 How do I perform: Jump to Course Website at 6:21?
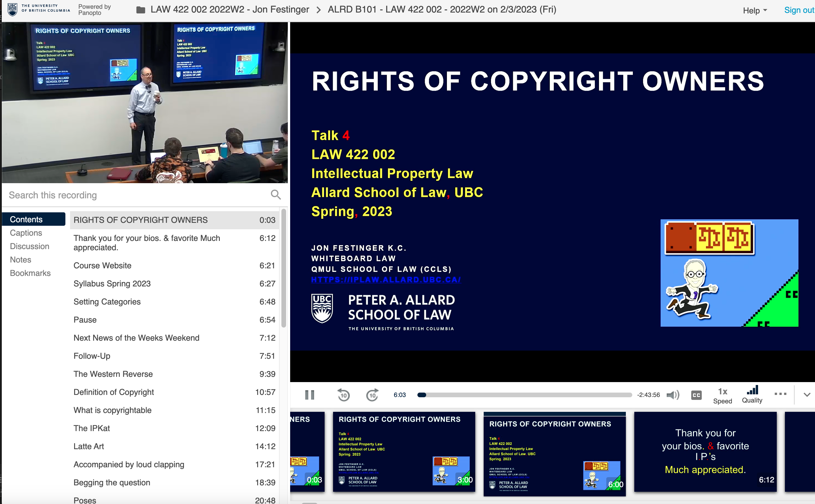pos(175,265)
